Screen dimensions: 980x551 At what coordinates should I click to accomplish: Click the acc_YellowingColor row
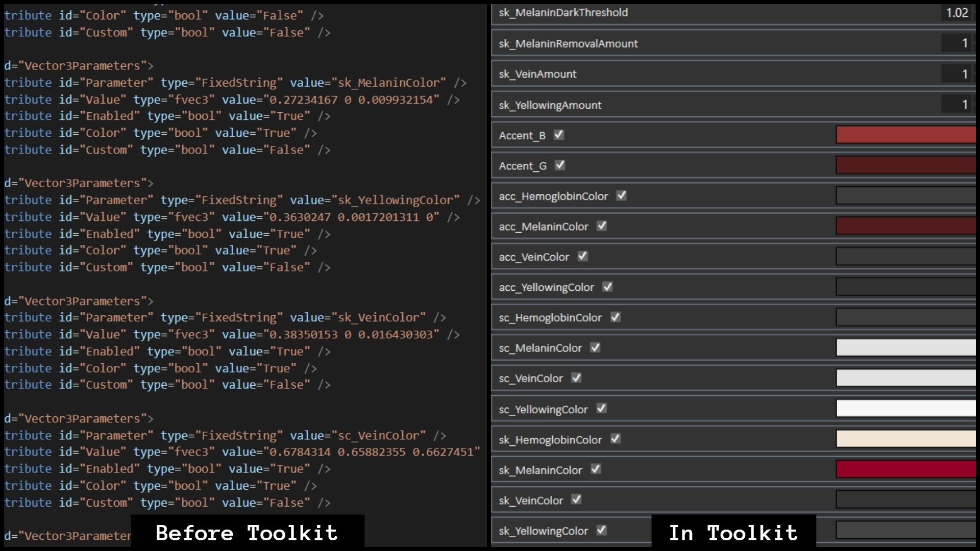point(735,287)
